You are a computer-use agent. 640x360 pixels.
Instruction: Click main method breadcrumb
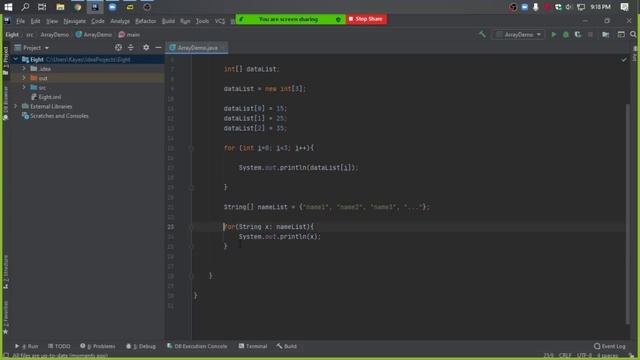tap(129, 35)
